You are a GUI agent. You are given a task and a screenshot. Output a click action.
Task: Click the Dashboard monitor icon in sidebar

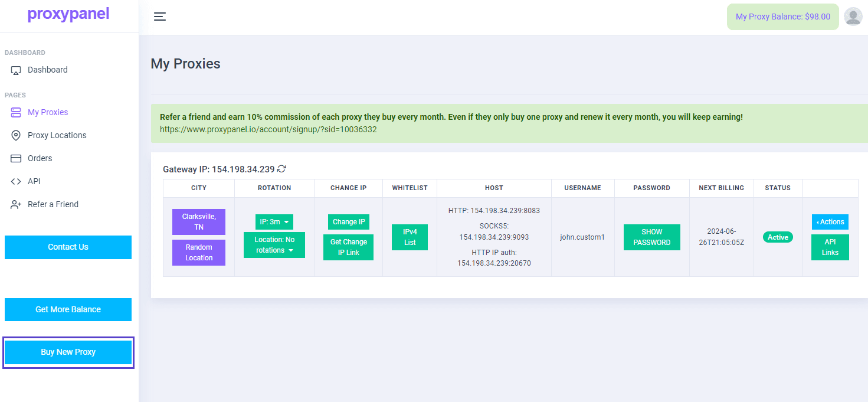[x=16, y=70]
